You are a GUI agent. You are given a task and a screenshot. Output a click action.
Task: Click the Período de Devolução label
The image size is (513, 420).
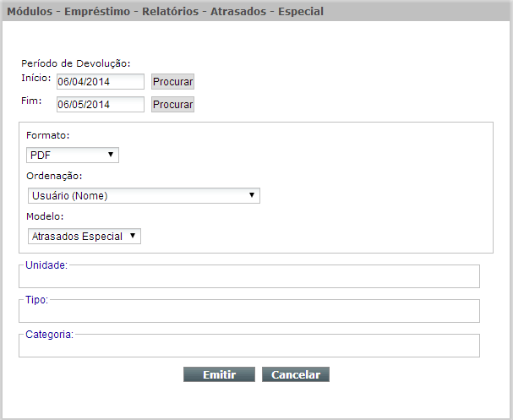pyautogui.click(x=76, y=63)
